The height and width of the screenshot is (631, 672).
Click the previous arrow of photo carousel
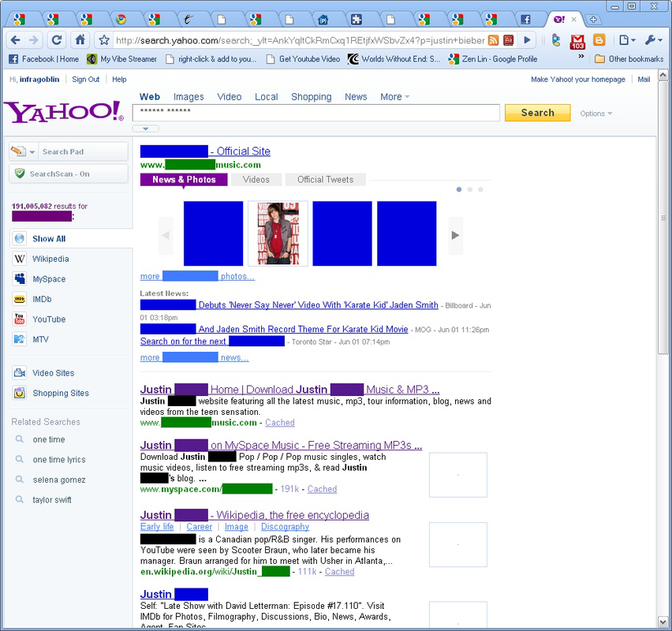pyautogui.click(x=166, y=235)
